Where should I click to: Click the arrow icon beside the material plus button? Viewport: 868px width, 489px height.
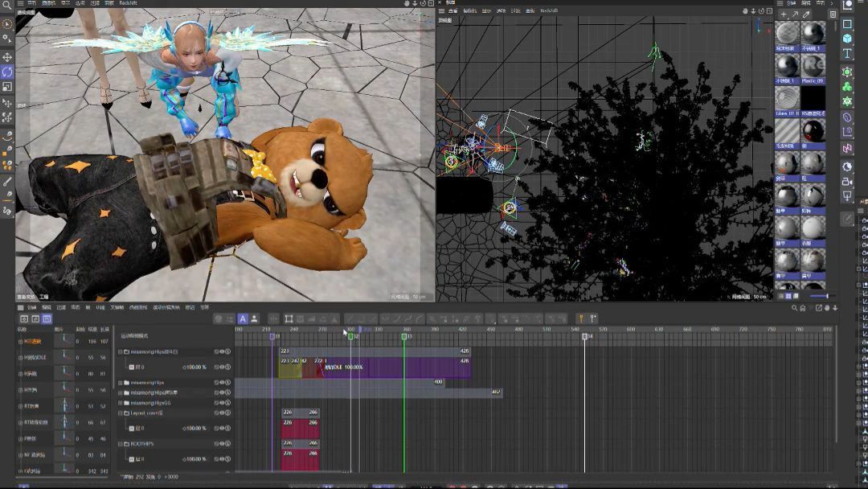794,14
